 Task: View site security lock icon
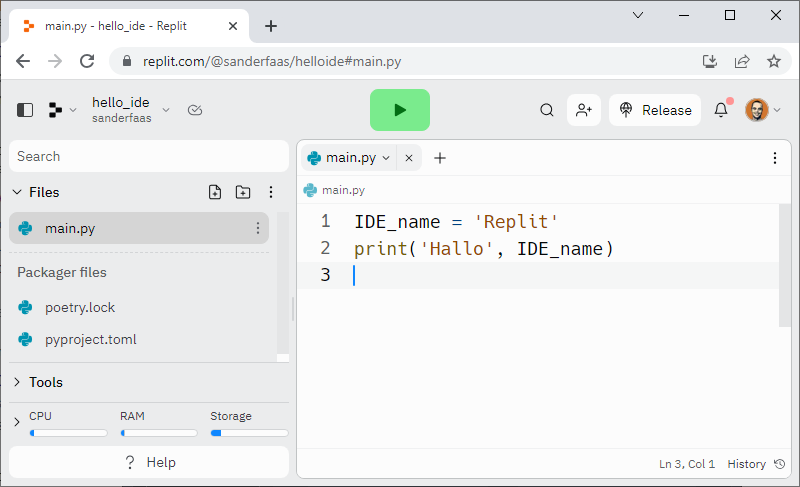127,61
